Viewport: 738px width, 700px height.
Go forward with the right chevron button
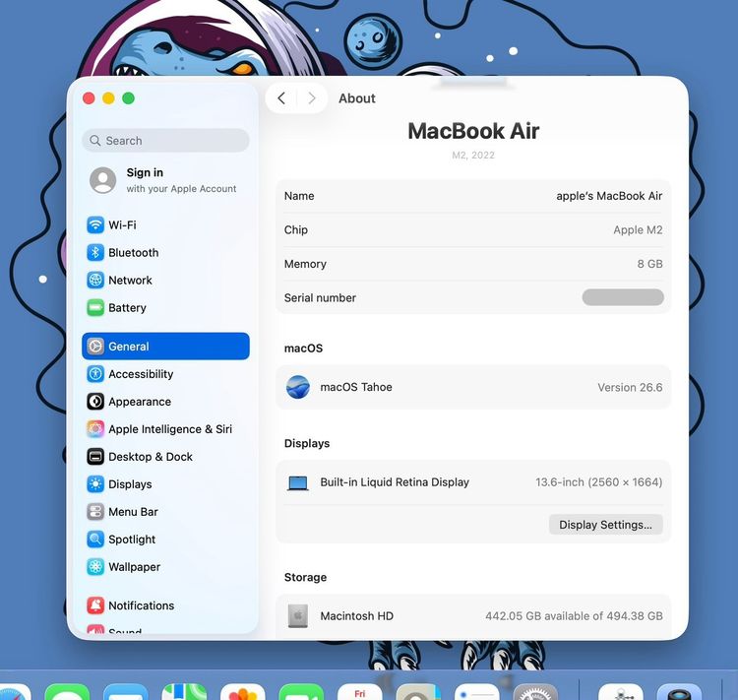pos(311,98)
